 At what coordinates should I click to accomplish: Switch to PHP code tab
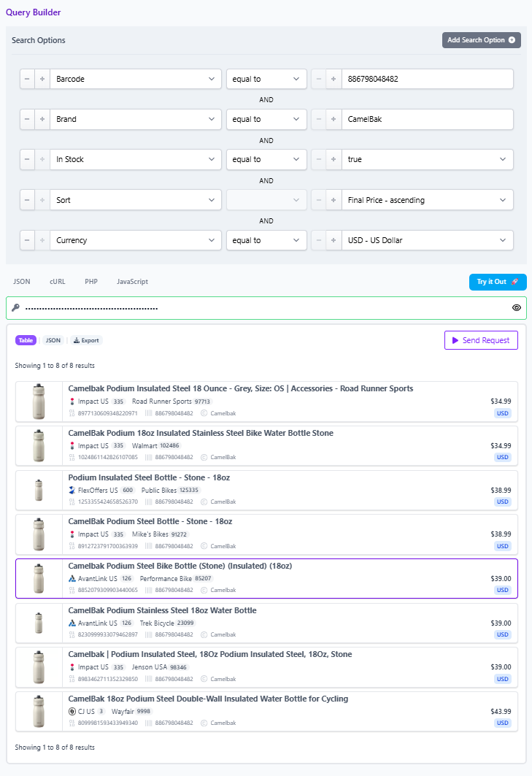pos(91,282)
